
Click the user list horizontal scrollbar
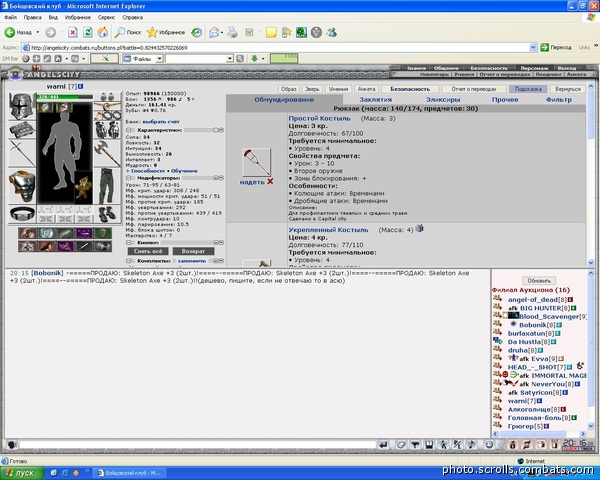pyautogui.click(x=540, y=434)
